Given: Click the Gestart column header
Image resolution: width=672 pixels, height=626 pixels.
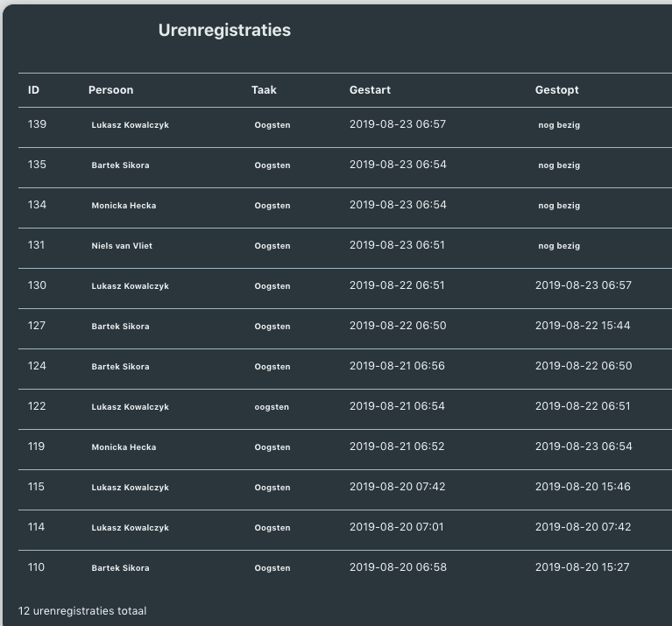Looking at the screenshot, I should 370,90.
